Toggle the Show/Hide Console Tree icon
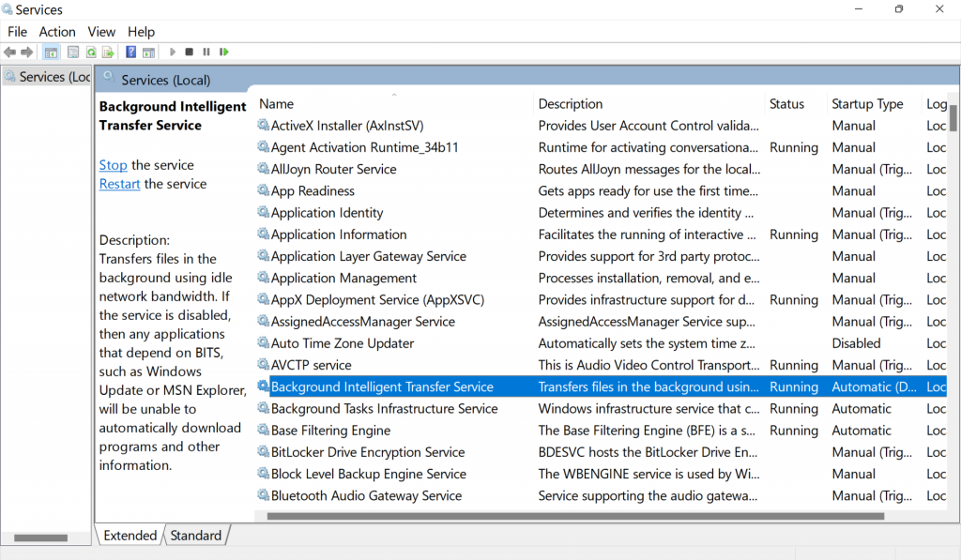 tap(51, 52)
